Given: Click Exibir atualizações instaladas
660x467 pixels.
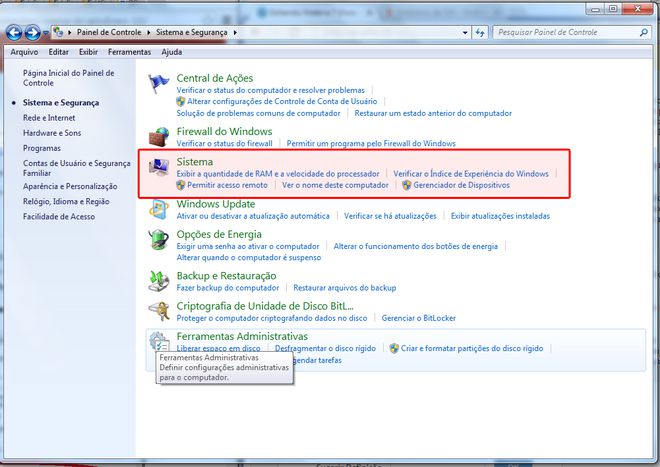Looking at the screenshot, I should [x=500, y=216].
